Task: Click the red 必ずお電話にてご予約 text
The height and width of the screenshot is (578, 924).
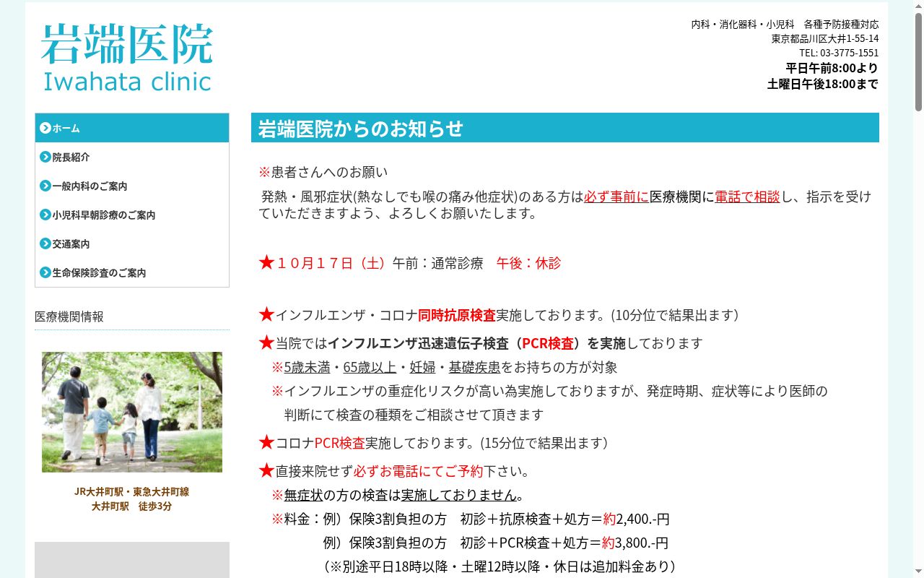Action: coord(418,471)
